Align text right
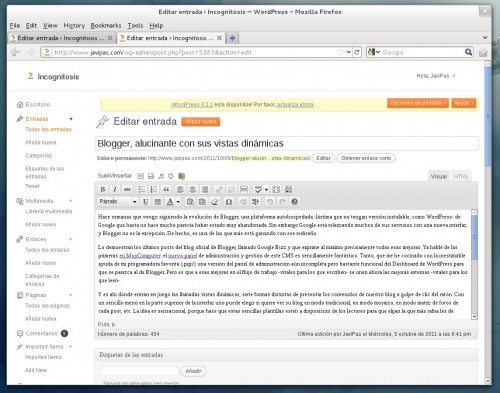 205,189
